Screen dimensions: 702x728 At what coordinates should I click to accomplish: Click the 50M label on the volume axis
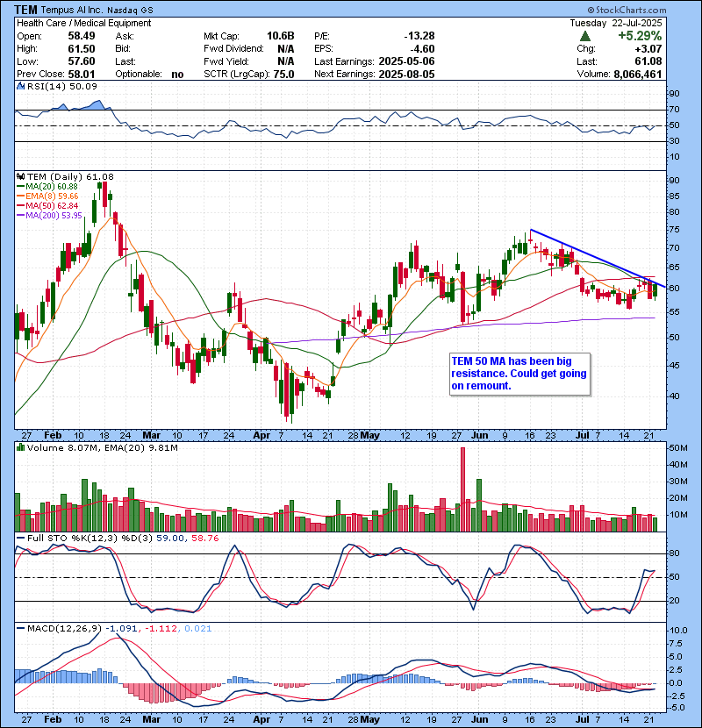tap(677, 448)
